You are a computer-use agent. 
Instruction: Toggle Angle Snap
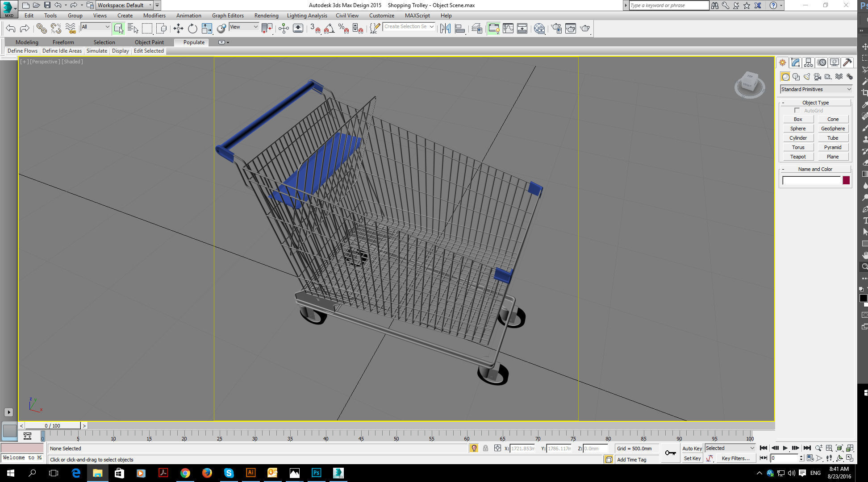329,29
